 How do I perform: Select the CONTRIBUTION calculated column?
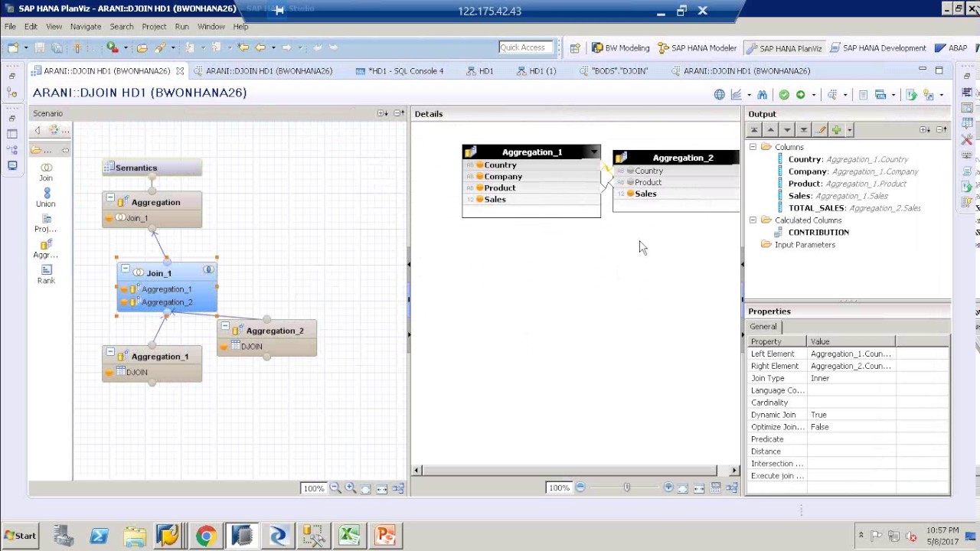(x=818, y=233)
